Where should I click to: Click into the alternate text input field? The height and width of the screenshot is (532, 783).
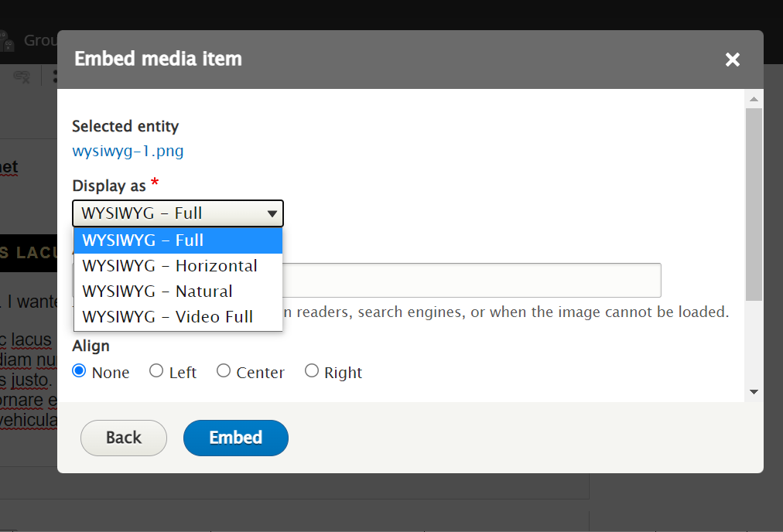pyautogui.click(x=472, y=280)
